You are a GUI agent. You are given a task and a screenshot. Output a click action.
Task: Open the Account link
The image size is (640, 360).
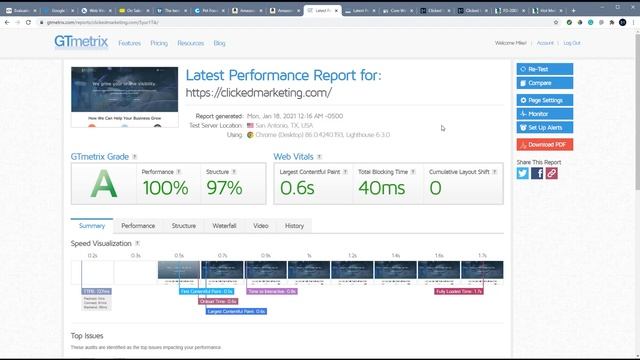[x=545, y=43]
